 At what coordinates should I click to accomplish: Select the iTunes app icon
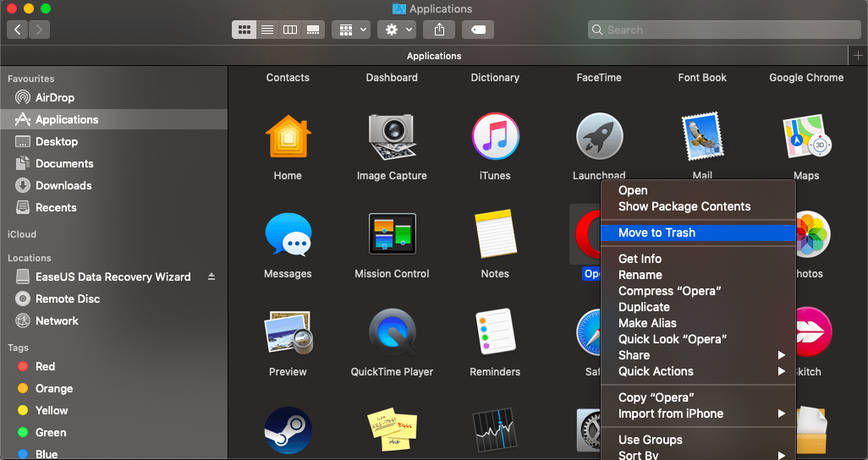(x=495, y=136)
